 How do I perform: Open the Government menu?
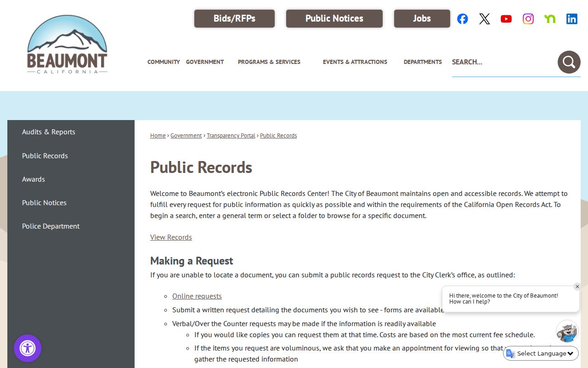pos(205,62)
